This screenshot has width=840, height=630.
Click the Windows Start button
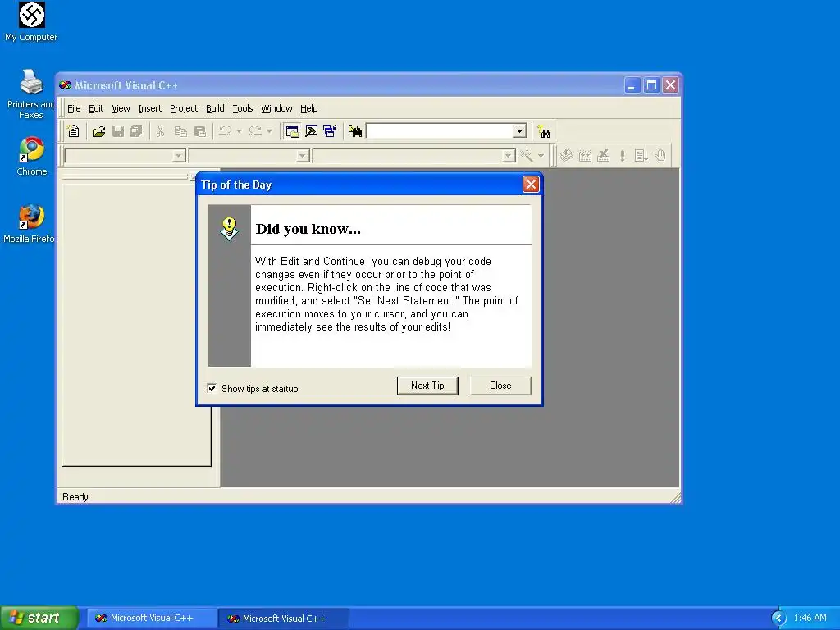click(x=39, y=618)
